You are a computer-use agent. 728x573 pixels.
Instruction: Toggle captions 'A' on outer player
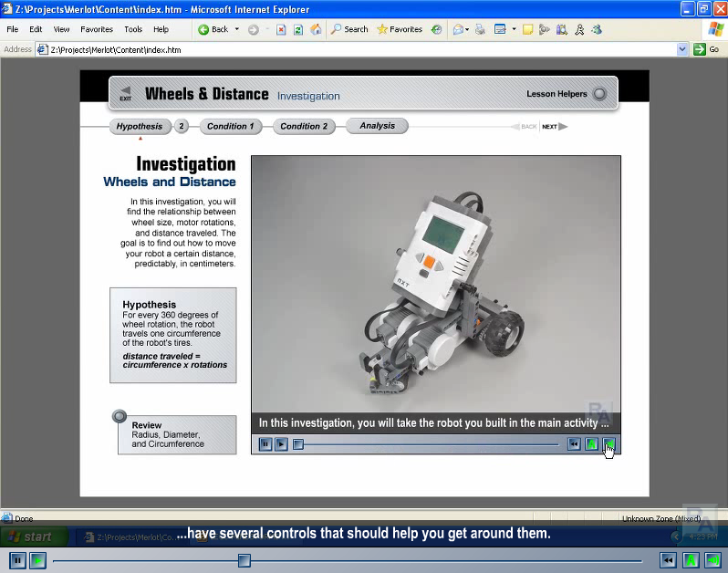691,560
